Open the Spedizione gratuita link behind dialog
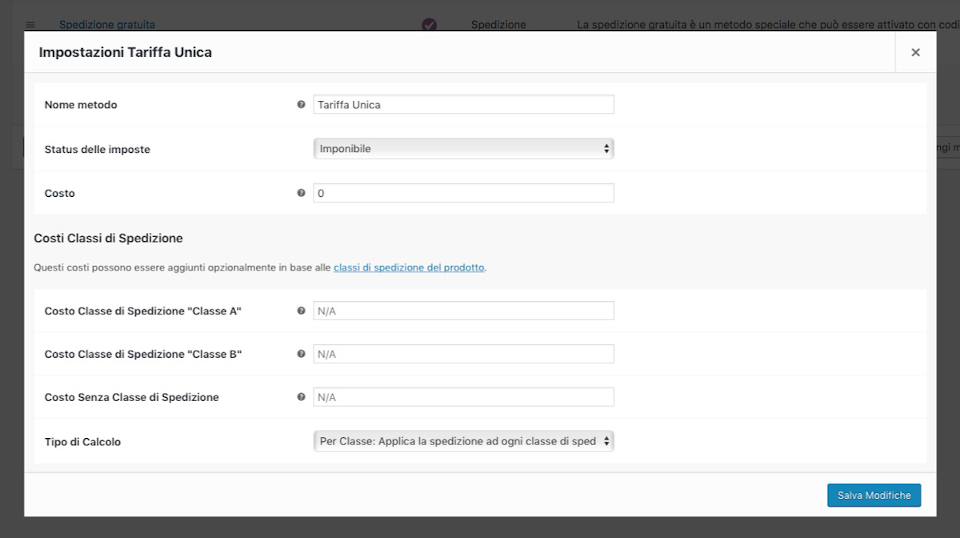The height and width of the screenshot is (538, 960). [107, 24]
